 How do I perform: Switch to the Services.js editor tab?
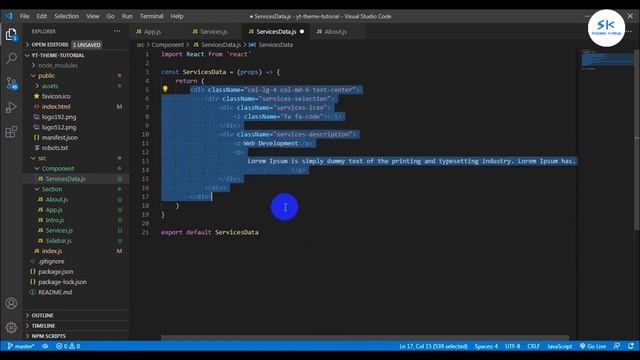[x=214, y=31]
